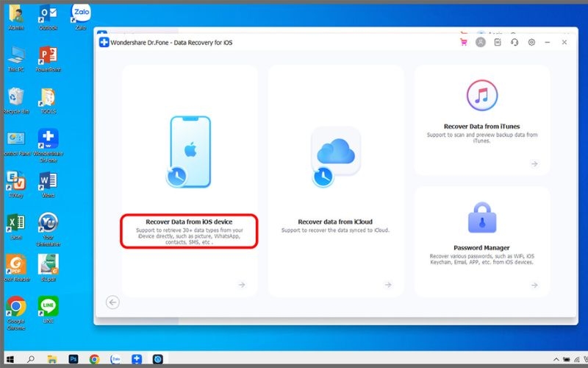Click iCloud synced data description text
Image resolution: width=588 pixels, height=368 pixels.
coord(335,230)
